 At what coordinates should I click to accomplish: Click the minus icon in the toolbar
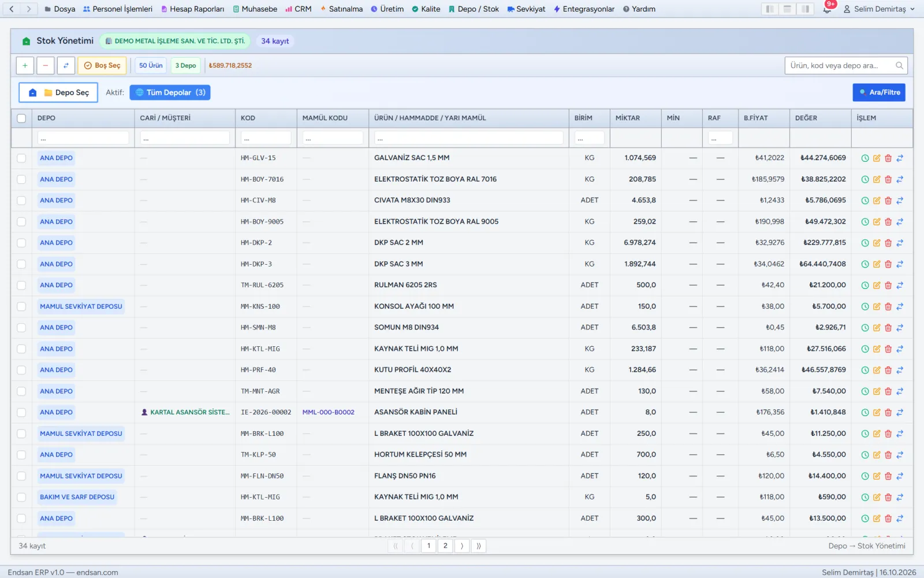pos(46,65)
